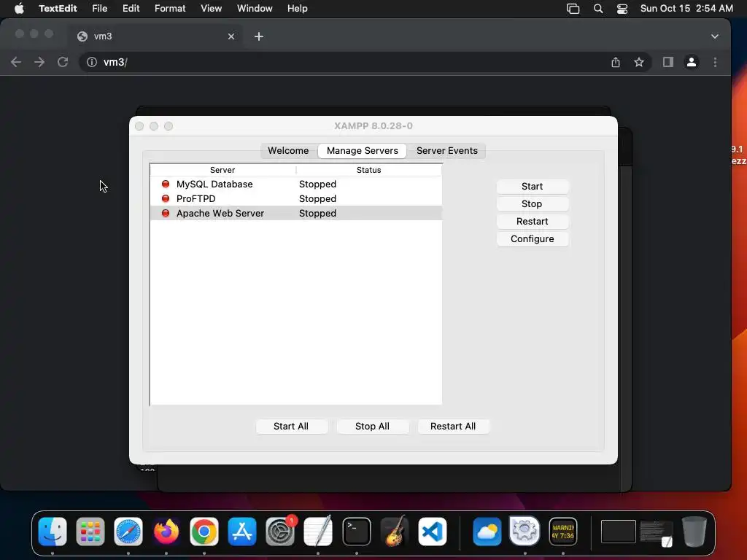This screenshot has width=747, height=560.
Task: Open the gear app icon next to Weather
Action: pos(525,531)
